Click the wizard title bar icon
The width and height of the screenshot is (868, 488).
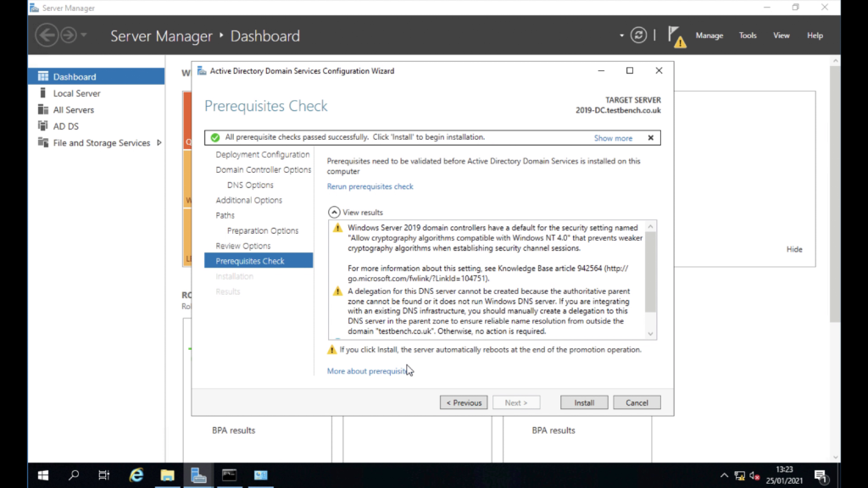[x=202, y=71]
